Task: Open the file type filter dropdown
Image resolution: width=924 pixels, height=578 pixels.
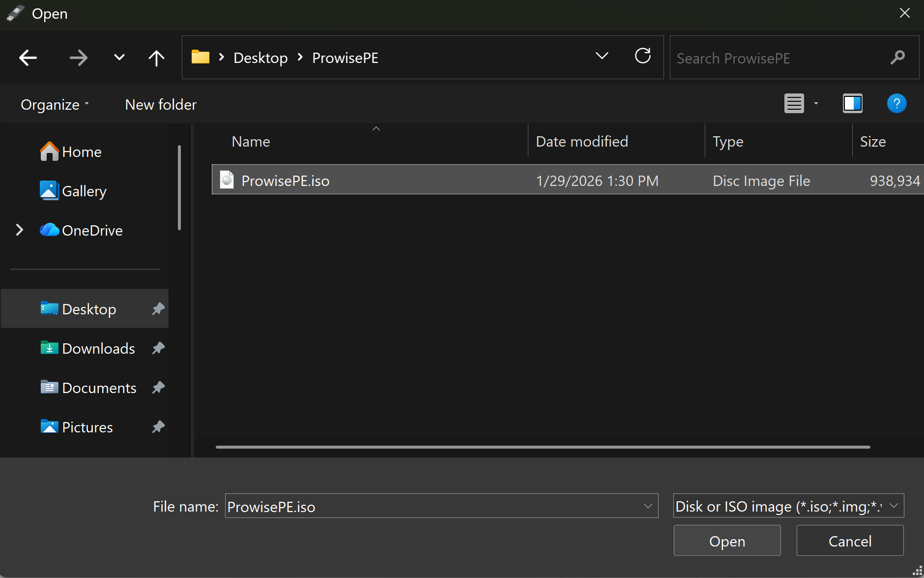Action: [x=893, y=506]
